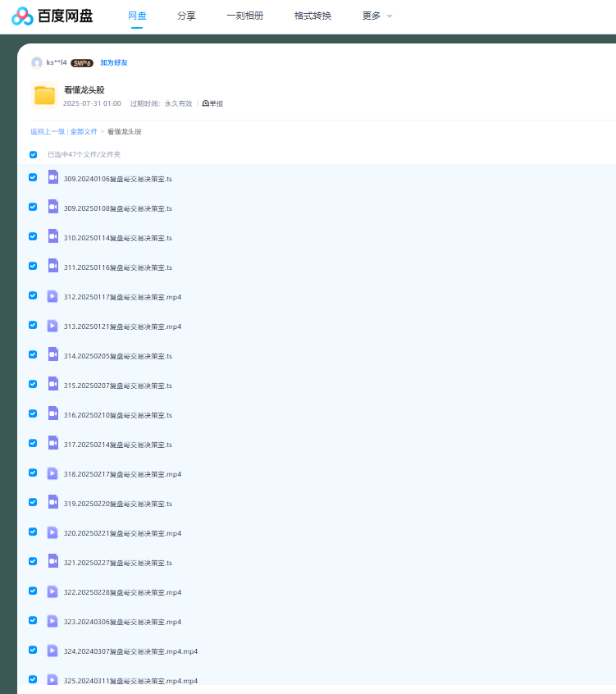Click the SVIP6 membership badge
Viewport: 616px width, 694px height.
82,62
